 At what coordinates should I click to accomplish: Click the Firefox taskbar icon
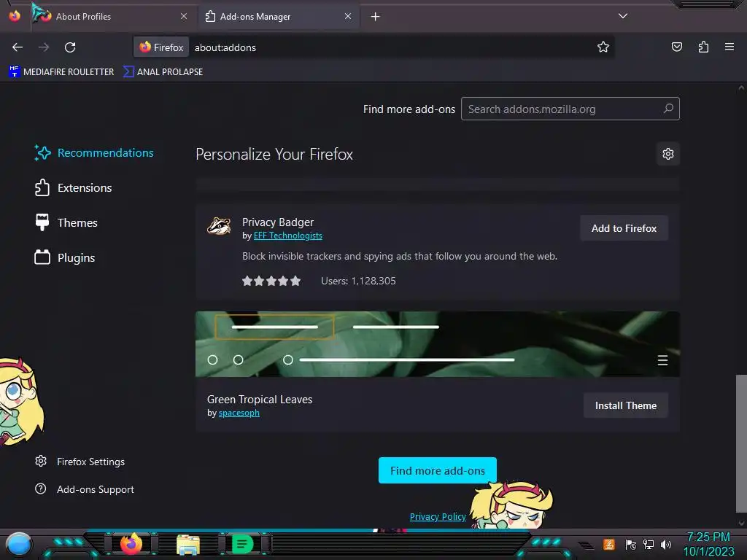point(131,544)
